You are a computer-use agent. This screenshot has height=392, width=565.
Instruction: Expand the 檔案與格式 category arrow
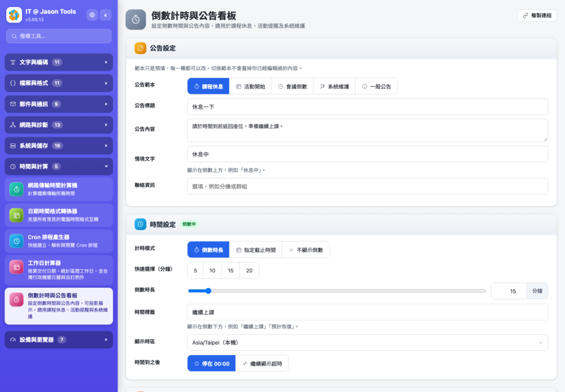tap(106, 83)
